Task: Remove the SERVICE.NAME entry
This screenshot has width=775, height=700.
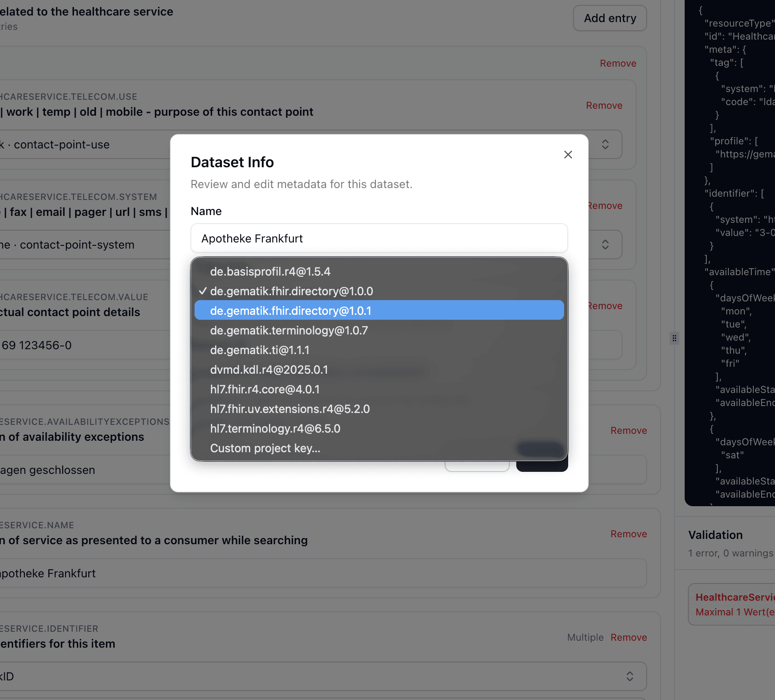Action: click(x=628, y=534)
